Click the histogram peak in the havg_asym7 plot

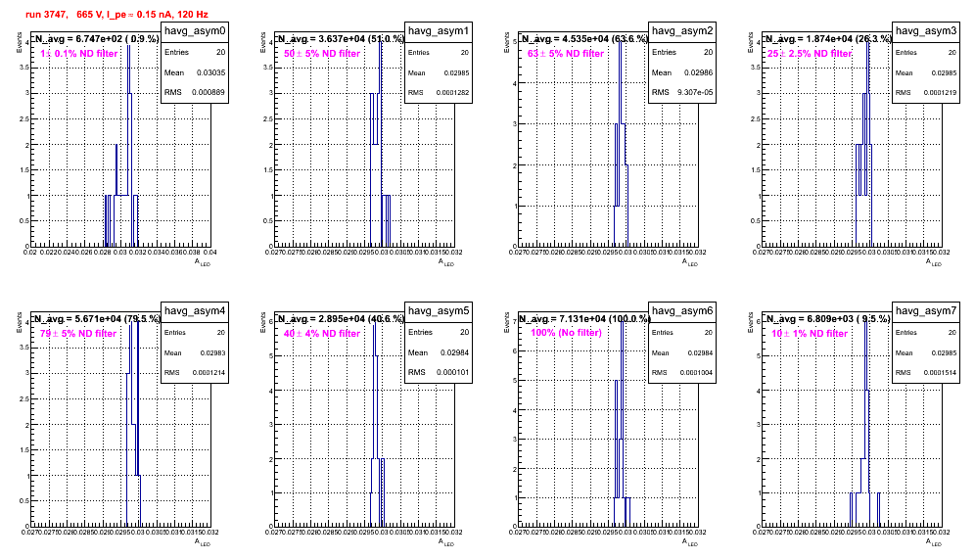click(x=865, y=324)
